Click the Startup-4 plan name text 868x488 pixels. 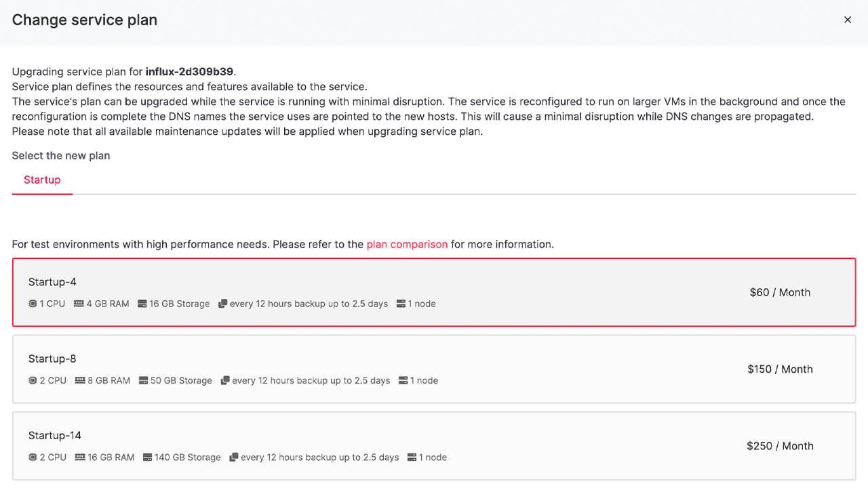(52, 282)
